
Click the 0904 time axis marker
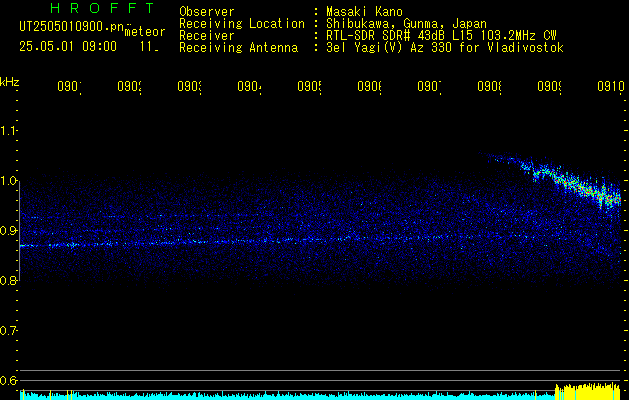(250, 86)
